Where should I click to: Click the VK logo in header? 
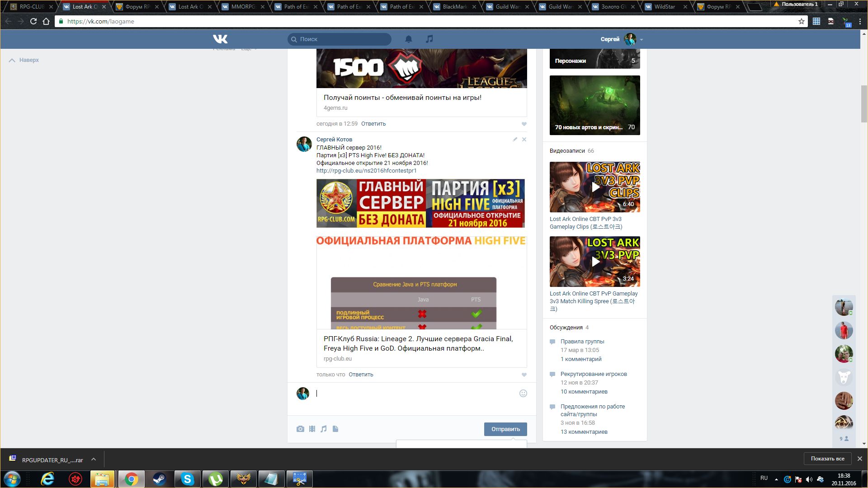[220, 39]
